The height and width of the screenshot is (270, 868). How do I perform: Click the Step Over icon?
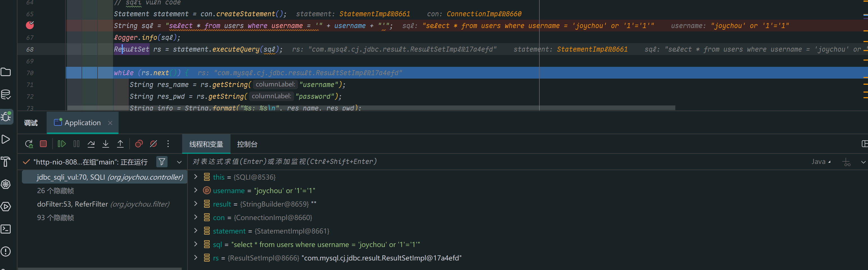(91, 144)
